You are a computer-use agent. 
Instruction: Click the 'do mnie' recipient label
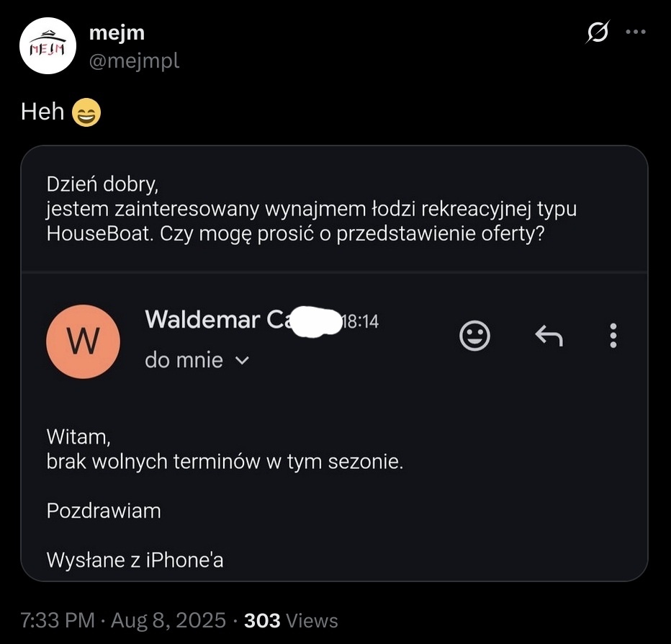(x=184, y=360)
